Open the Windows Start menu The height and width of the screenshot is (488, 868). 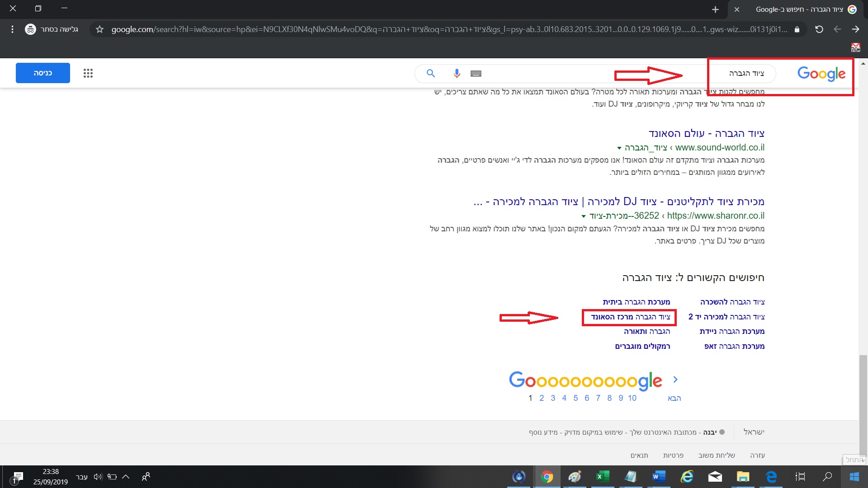[x=854, y=477]
